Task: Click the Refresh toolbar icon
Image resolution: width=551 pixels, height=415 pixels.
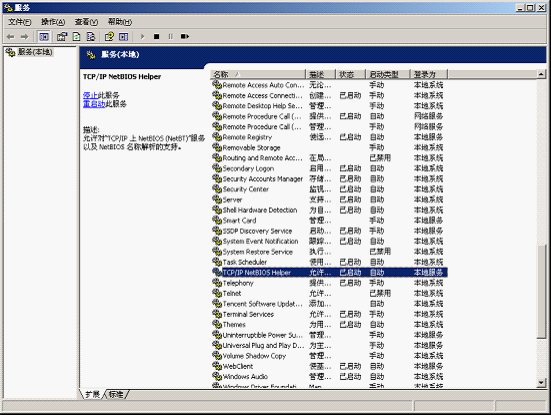Action: [x=77, y=37]
